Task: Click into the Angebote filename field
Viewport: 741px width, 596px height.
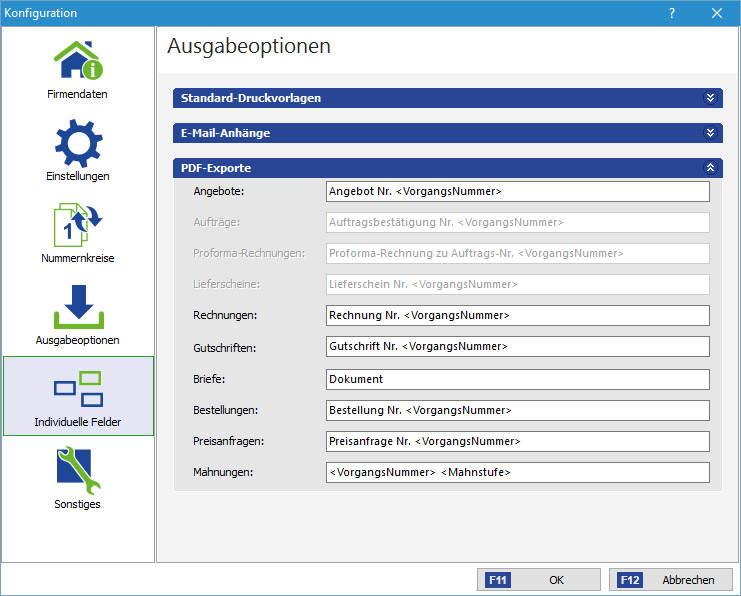Action: tap(517, 191)
